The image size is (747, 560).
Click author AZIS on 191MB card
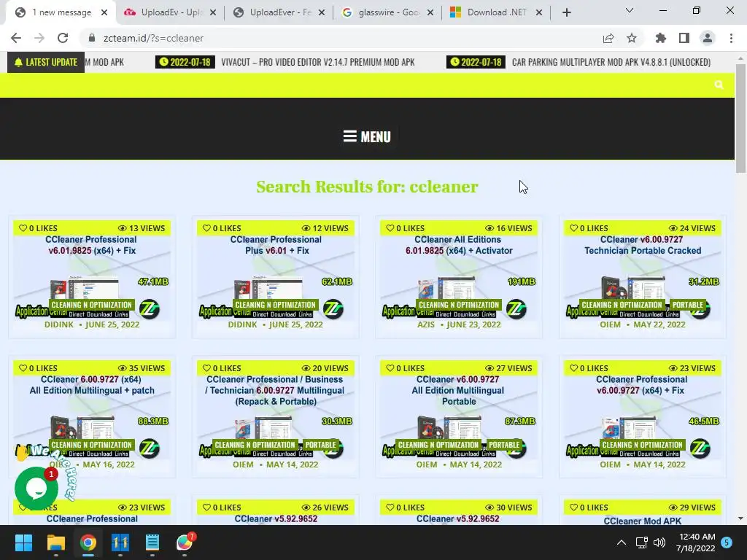[x=426, y=324]
